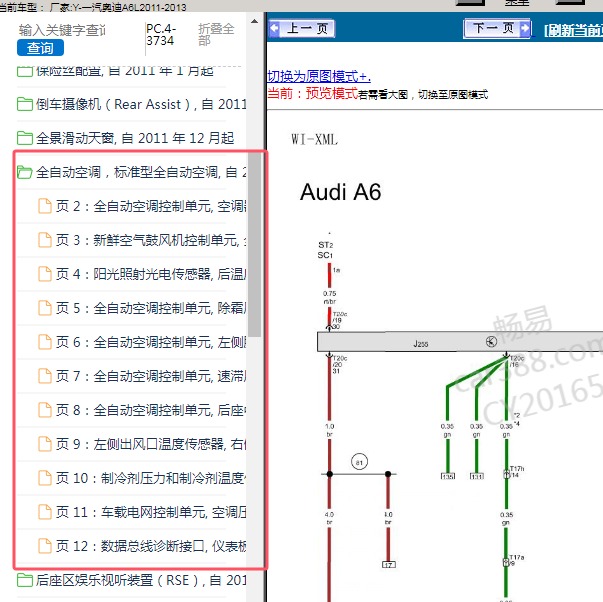Click the 刷新当前 refresh link
This screenshot has width=603, height=602.
click(x=573, y=30)
